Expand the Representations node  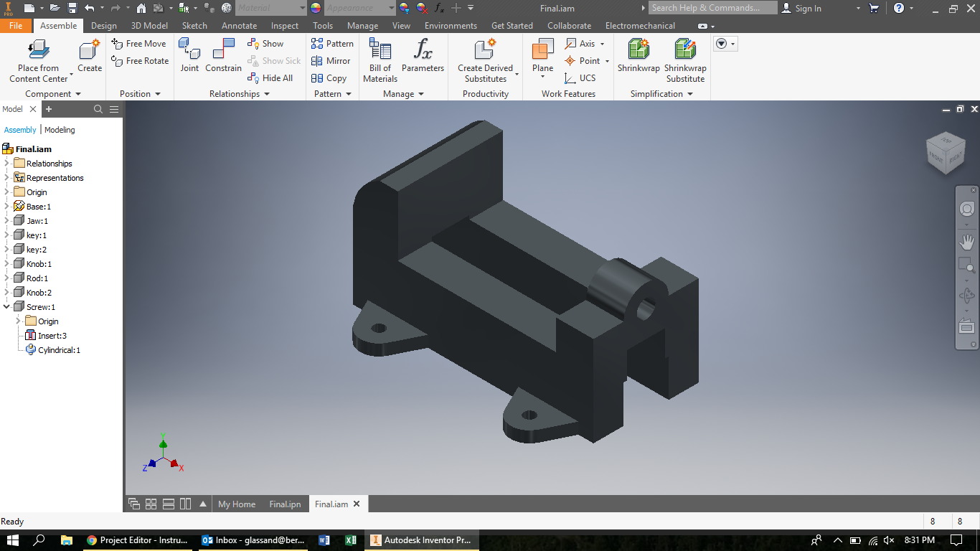click(6, 178)
